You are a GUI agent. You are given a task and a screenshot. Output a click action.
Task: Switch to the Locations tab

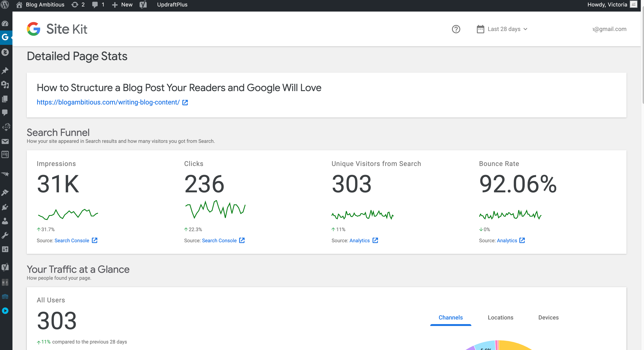pyautogui.click(x=500, y=317)
